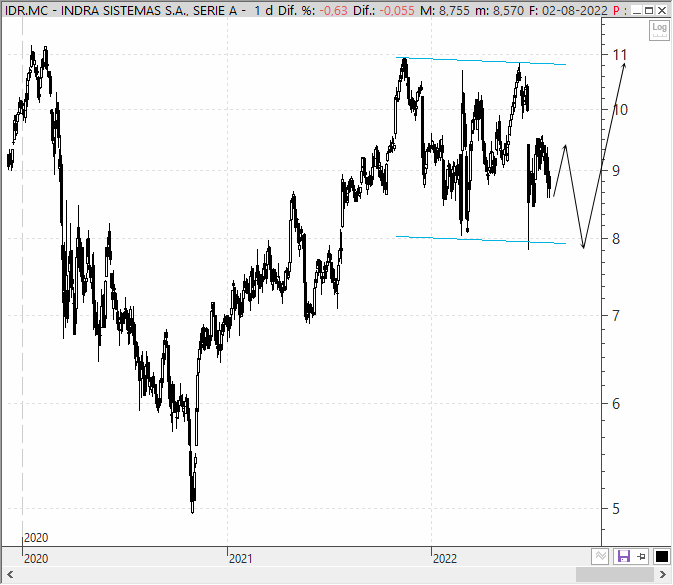The width and height of the screenshot is (673, 585).
Task: Click price level 7 on the axis
Action: click(x=616, y=315)
